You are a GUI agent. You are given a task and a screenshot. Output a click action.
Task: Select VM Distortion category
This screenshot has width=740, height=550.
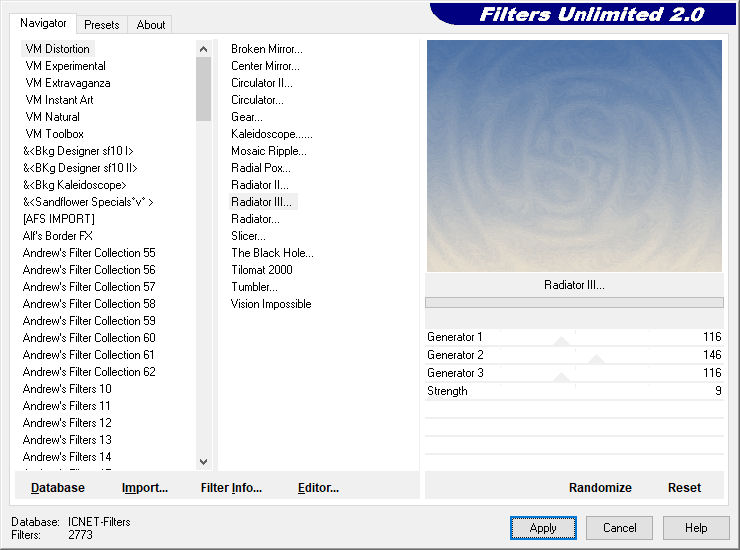click(58, 49)
